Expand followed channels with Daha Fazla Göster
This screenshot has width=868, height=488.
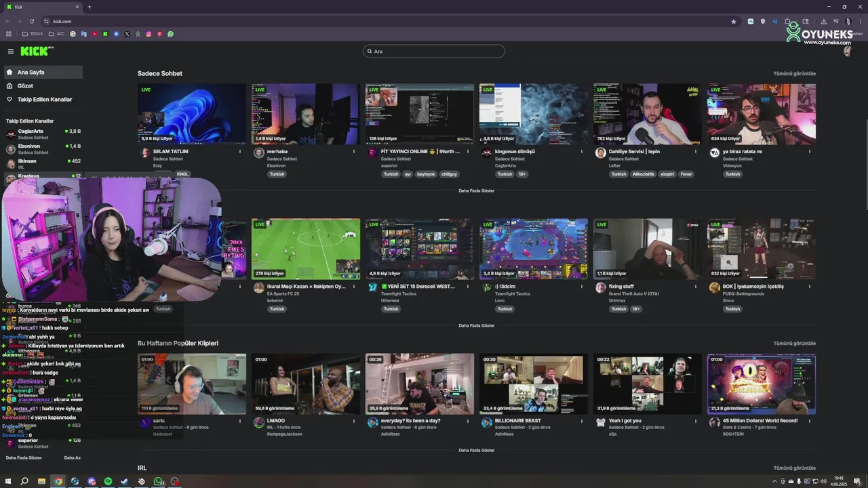(x=24, y=457)
